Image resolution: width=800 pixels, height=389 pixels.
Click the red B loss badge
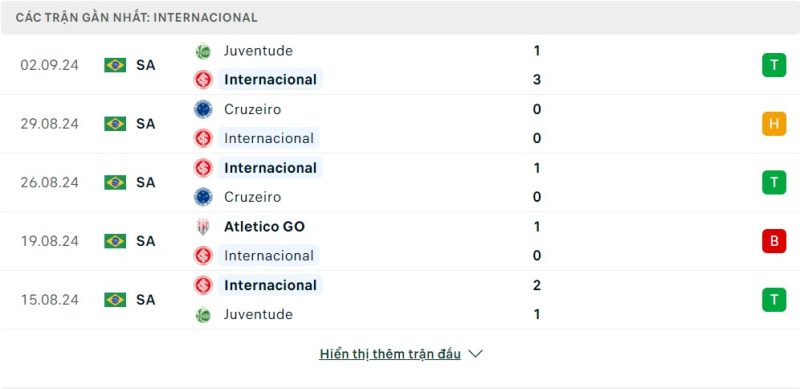pos(774,241)
